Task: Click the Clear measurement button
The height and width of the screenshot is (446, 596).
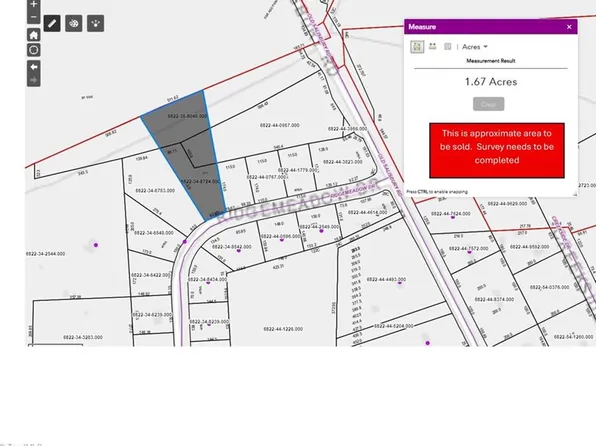Action: coord(488,104)
